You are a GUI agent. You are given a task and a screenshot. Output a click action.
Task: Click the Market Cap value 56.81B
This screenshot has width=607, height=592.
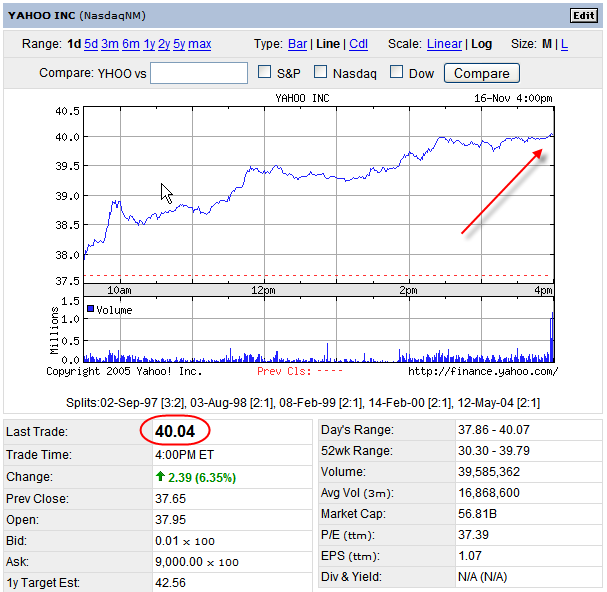[477, 514]
